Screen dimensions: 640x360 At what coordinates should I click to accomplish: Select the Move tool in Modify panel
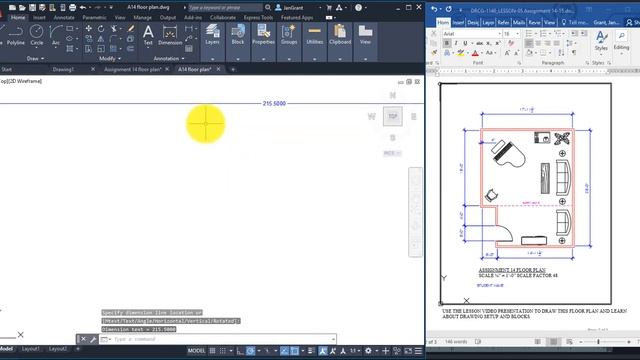(89, 29)
